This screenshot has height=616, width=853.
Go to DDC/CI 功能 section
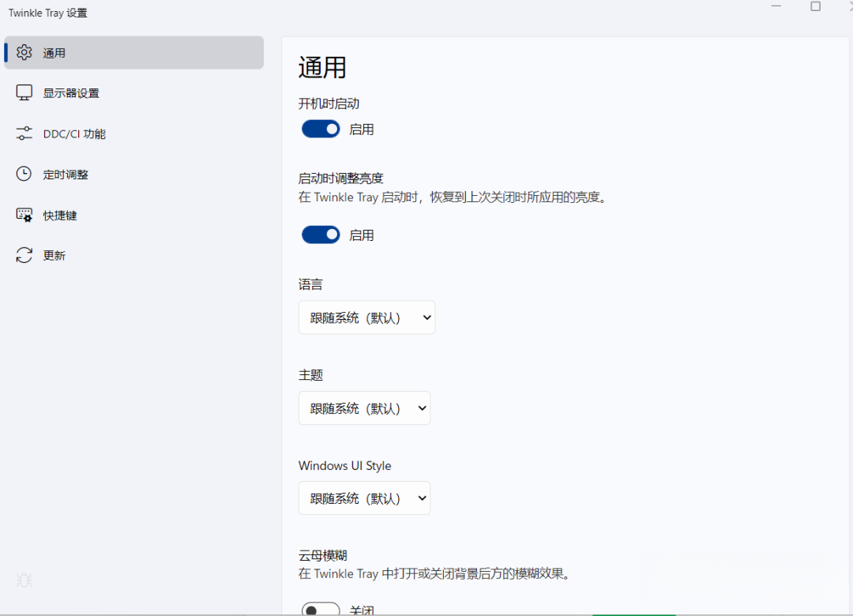click(133, 134)
